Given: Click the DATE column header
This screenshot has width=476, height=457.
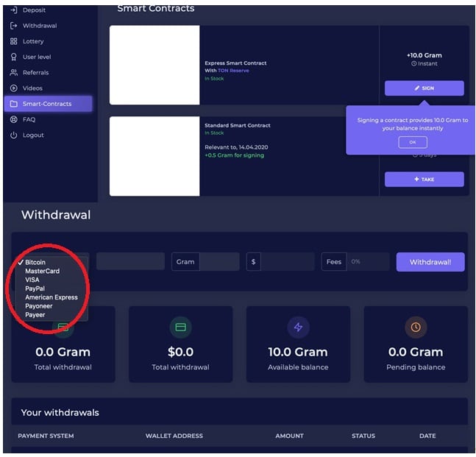Looking at the screenshot, I should tap(427, 436).
